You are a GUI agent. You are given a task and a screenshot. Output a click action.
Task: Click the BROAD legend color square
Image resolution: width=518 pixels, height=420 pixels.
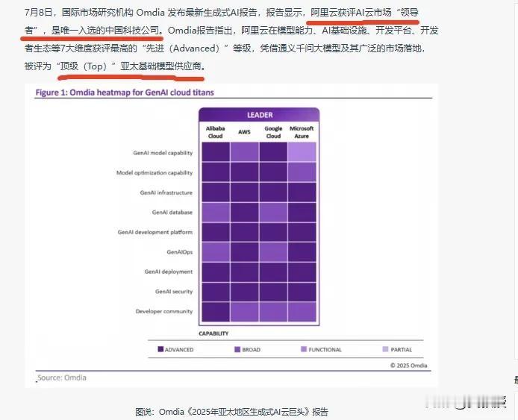click(237, 349)
